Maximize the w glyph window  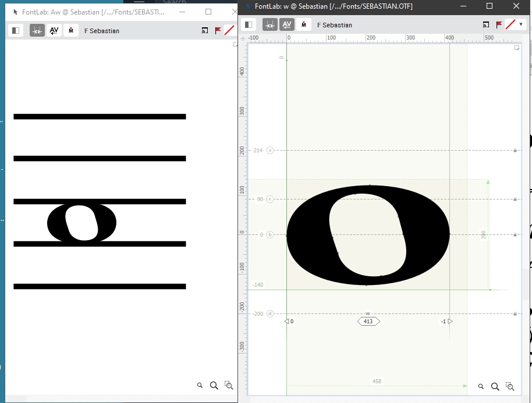tap(490, 6)
